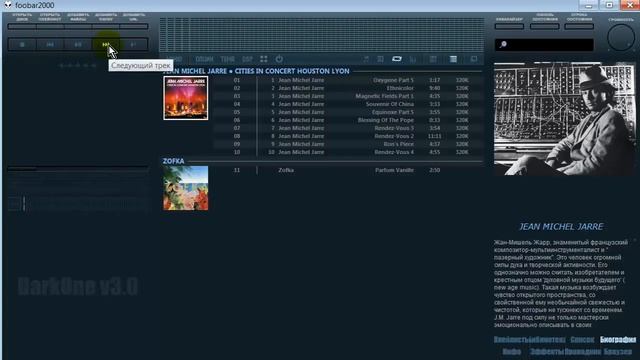Open the ОПЦИИ toolbar item

click(204, 59)
